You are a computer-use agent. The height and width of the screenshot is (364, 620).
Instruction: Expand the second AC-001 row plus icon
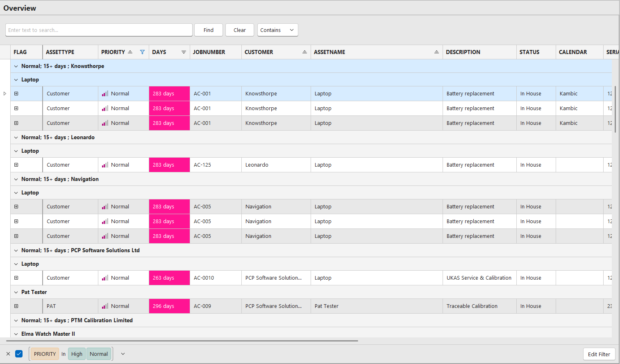coord(16,109)
